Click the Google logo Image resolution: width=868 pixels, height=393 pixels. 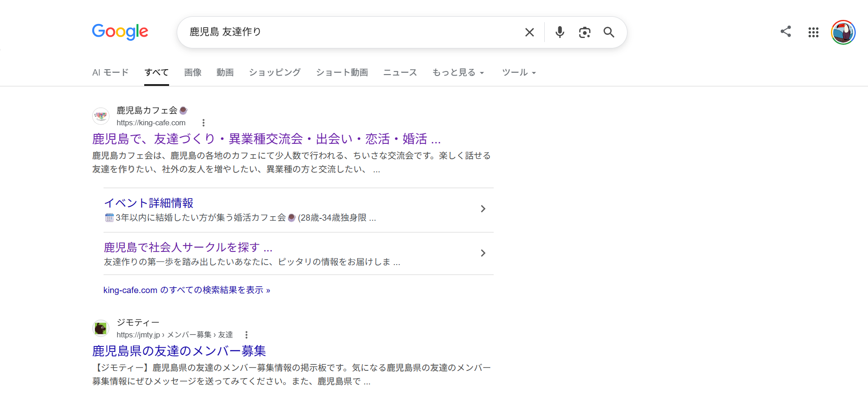120,32
